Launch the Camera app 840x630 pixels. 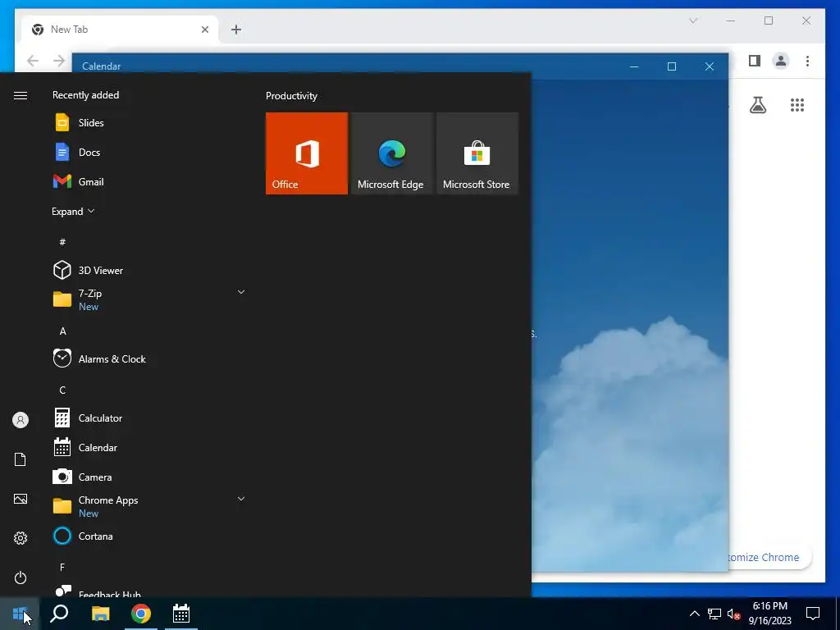click(x=148, y=477)
